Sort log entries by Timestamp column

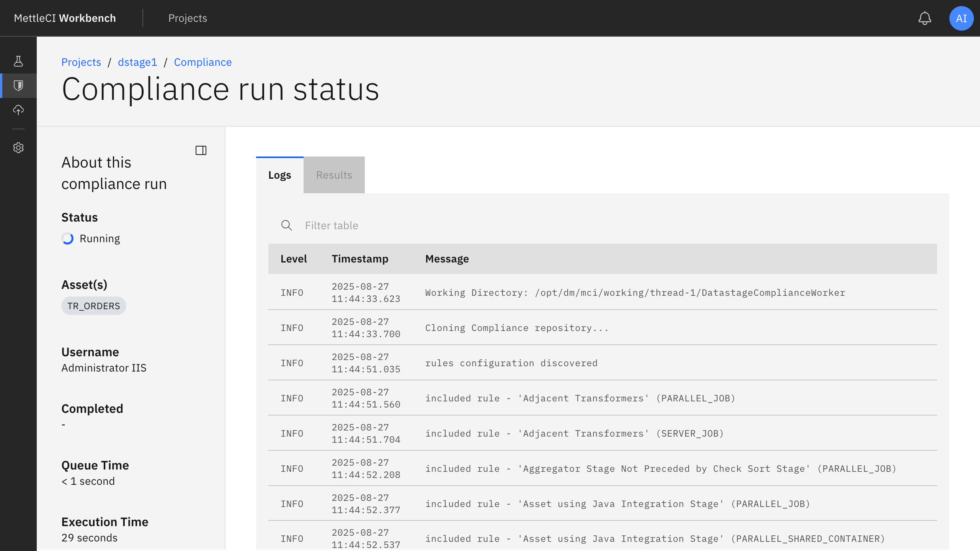click(360, 259)
